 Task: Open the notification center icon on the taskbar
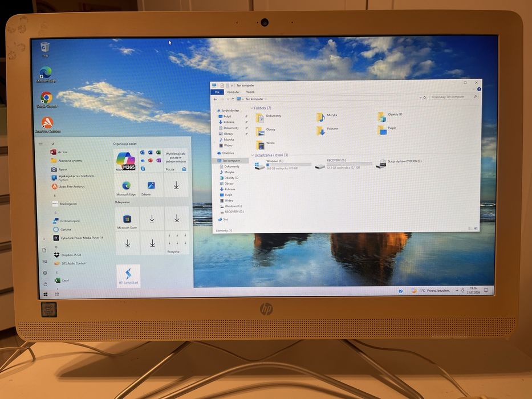(486, 291)
